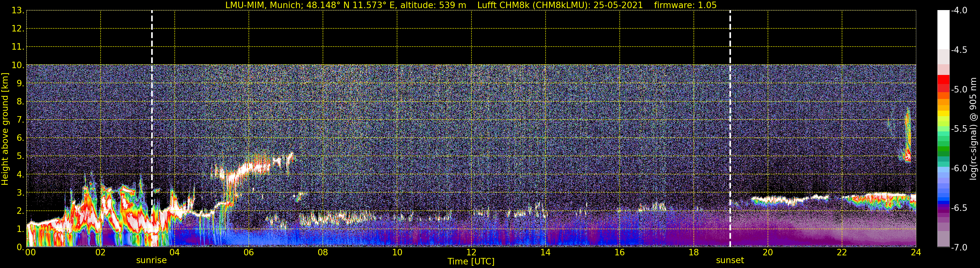Click the "18" time axis tick label
980x268 pixels.
click(x=694, y=252)
